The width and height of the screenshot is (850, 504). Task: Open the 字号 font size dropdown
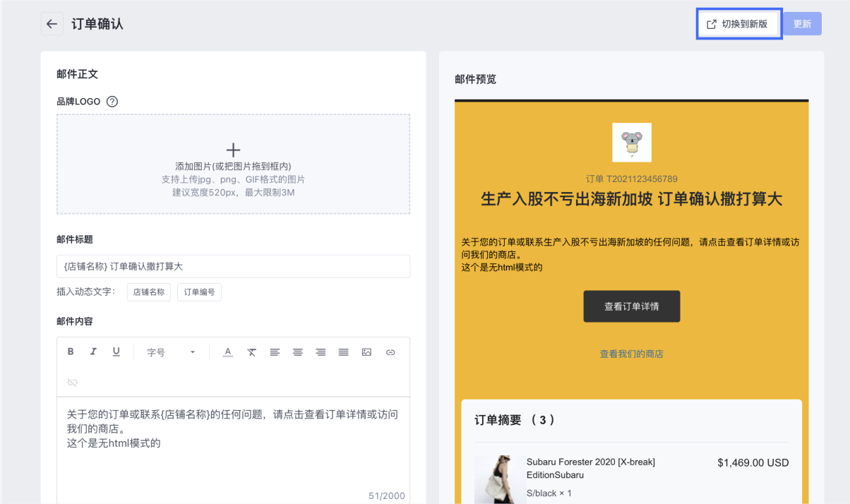(x=171, y=352)
